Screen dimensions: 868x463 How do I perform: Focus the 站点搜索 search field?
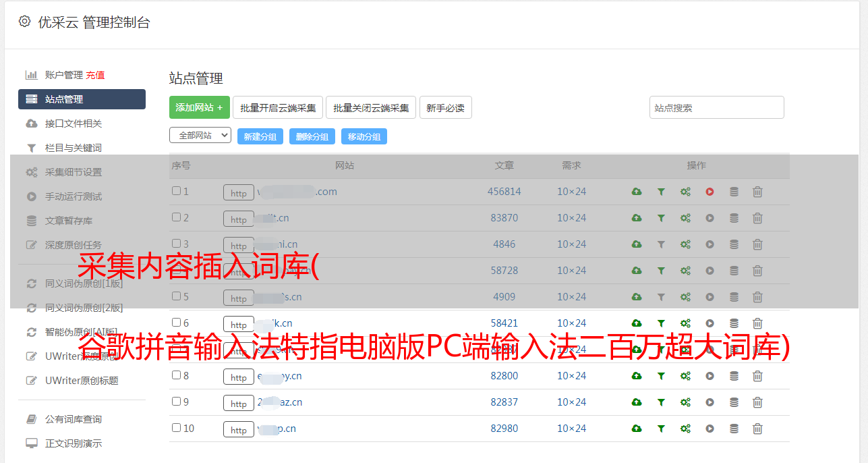(x=717, y=107)
